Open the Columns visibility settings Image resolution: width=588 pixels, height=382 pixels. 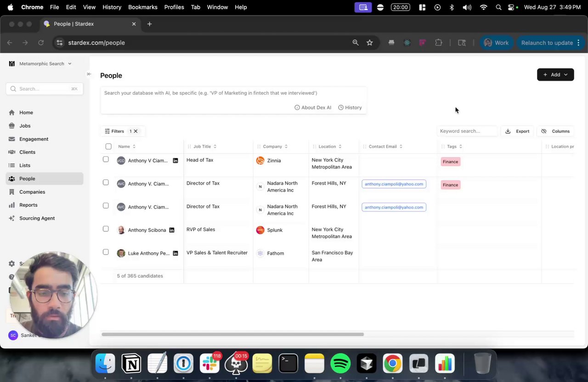[555, 131]
